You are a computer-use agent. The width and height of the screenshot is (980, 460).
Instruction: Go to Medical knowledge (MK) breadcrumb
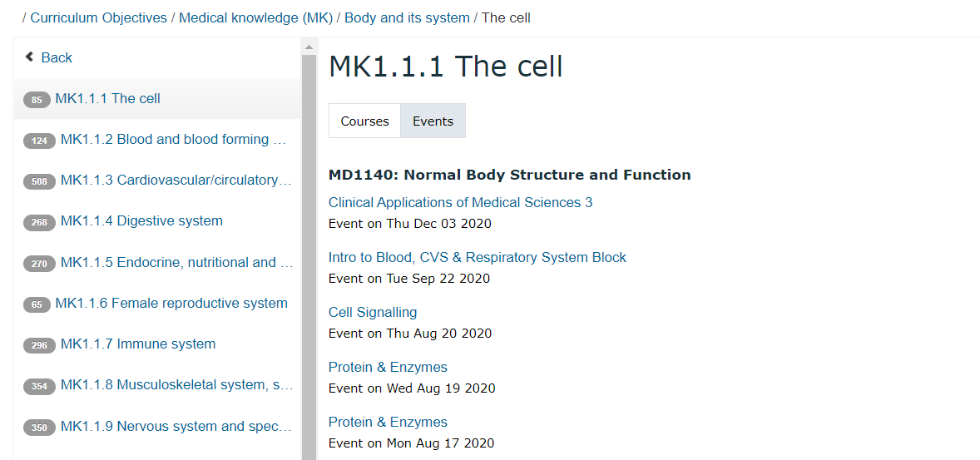pos(255,17)
